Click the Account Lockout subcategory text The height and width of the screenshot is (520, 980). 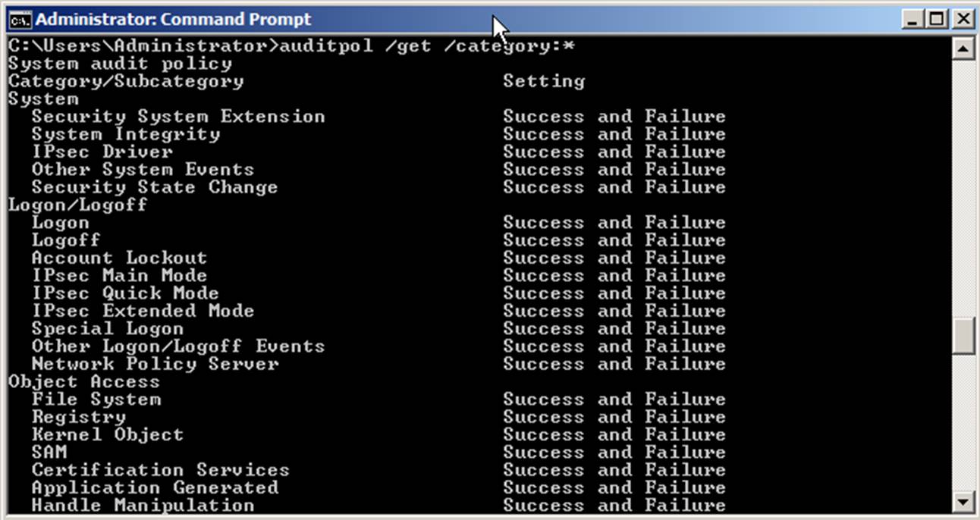[x=119, y=258]
